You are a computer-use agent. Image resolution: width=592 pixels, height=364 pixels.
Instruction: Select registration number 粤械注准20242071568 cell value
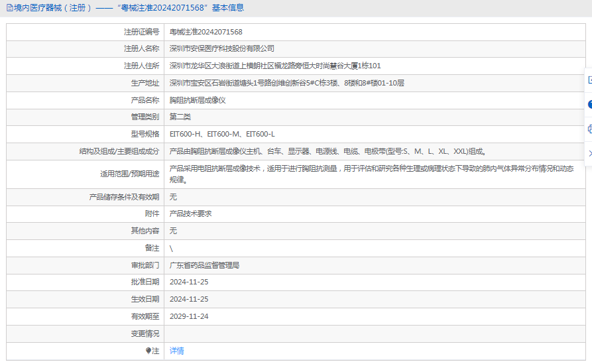pyautogui.click(x=206, y=32)
